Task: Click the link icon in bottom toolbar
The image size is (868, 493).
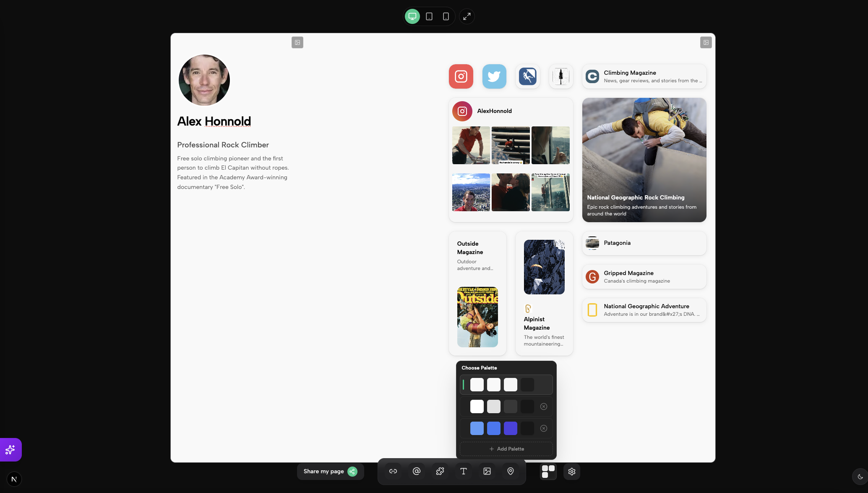Action: tap(393, 471)
